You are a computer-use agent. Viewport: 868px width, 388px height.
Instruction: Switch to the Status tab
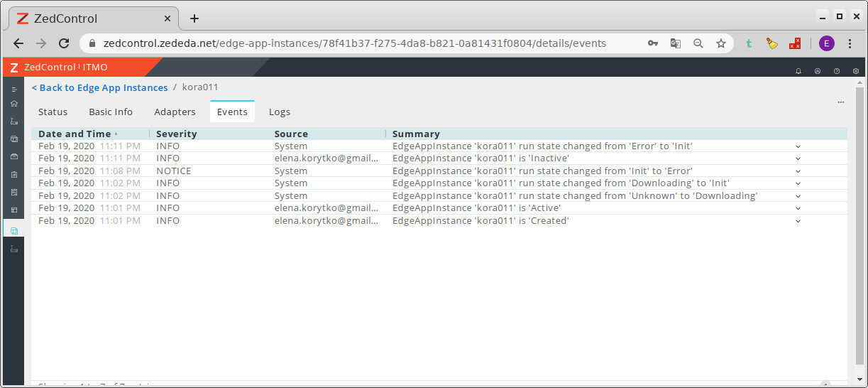coord(53,112)
